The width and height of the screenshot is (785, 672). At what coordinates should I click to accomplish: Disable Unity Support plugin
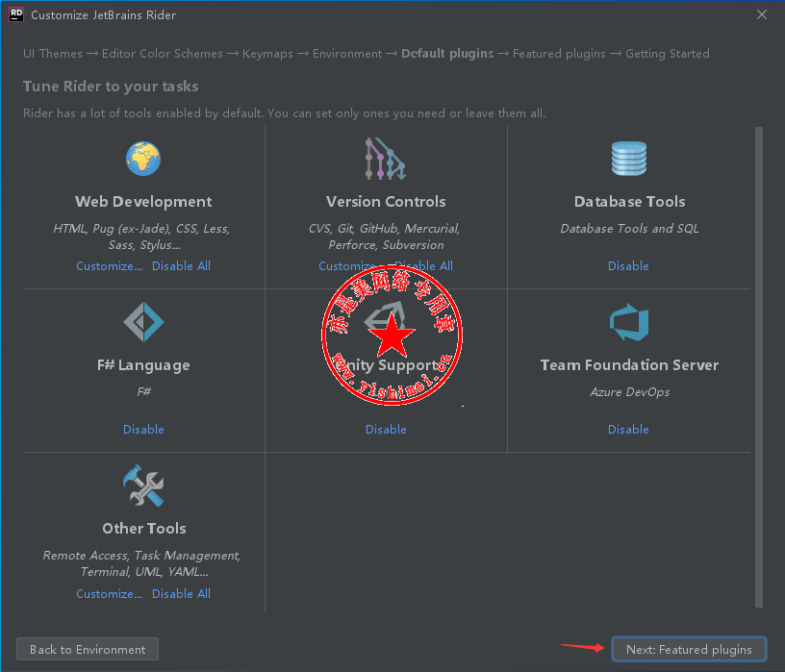[386, 430]
